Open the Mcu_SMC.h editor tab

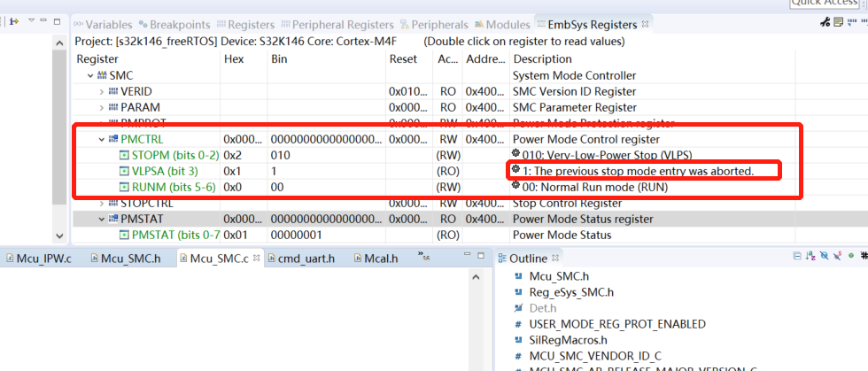(125, 258)
